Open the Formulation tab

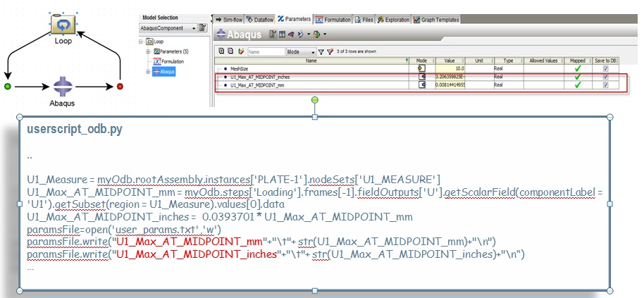click(x=333, y=19)
